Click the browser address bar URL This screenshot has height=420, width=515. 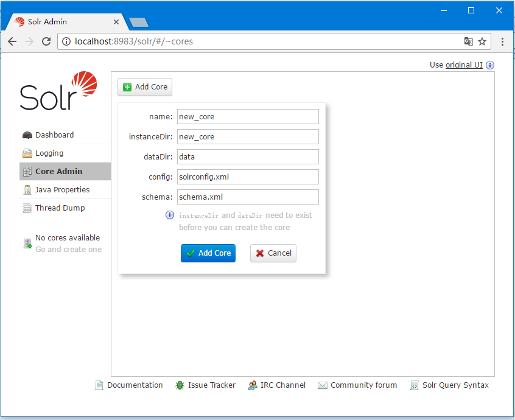point(134,41)
